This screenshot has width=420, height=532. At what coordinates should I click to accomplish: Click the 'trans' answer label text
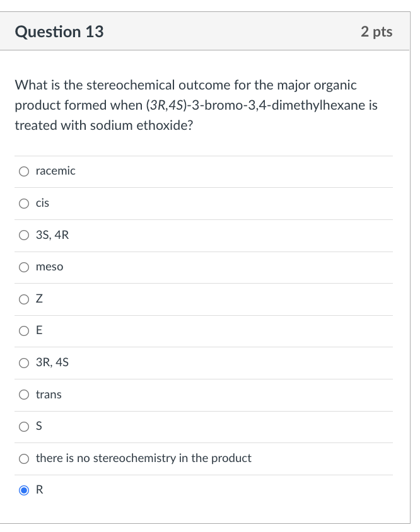click(x=49, y=395)
